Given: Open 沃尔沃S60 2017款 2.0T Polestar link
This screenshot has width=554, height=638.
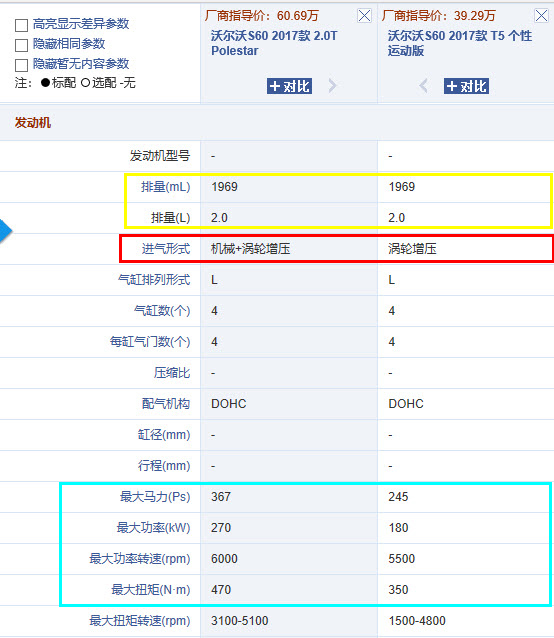Looking at the screenshot, I should tap(274, 43).
